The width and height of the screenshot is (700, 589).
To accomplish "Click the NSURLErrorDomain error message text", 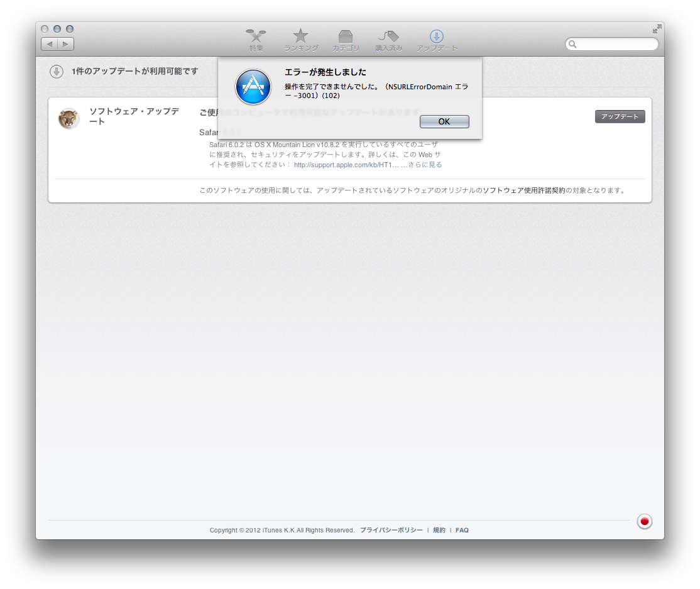I will (376, 91).
